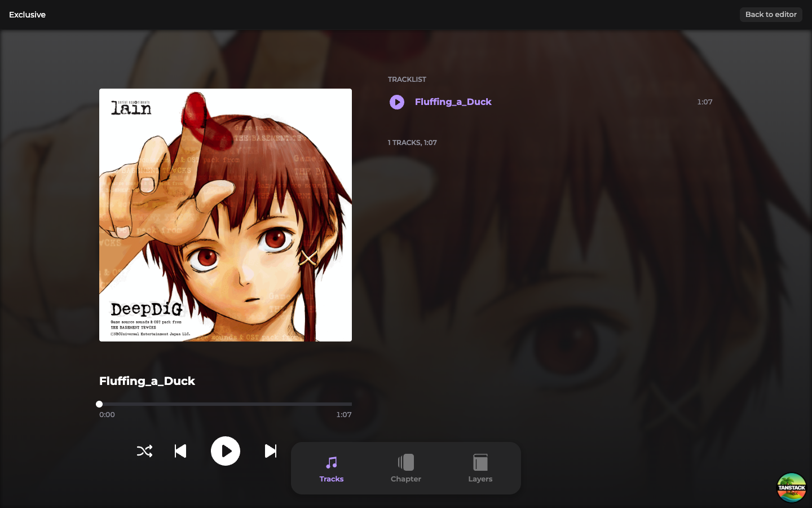
Task: Toggle shuffle playback mode
Action: click(144, 451)
